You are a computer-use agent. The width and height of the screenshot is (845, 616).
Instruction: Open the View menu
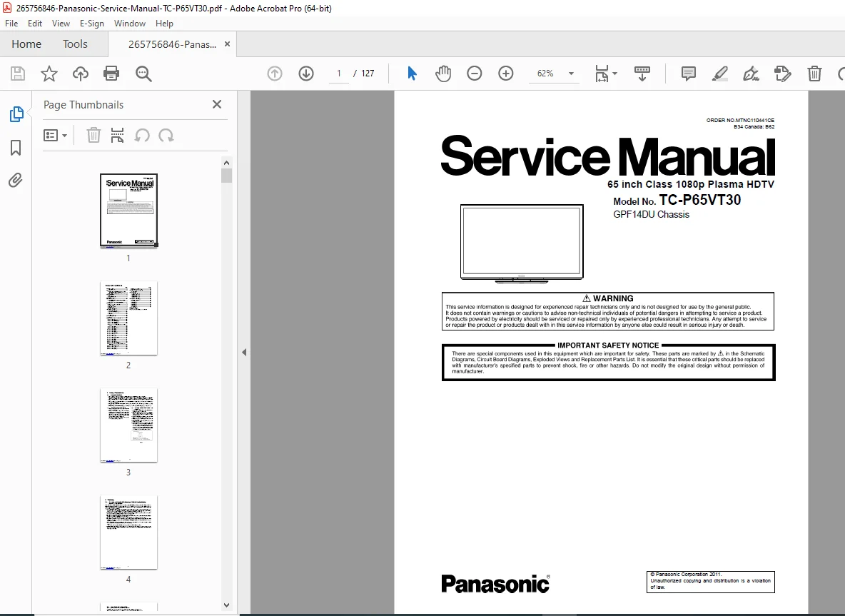tap(61, 23)
